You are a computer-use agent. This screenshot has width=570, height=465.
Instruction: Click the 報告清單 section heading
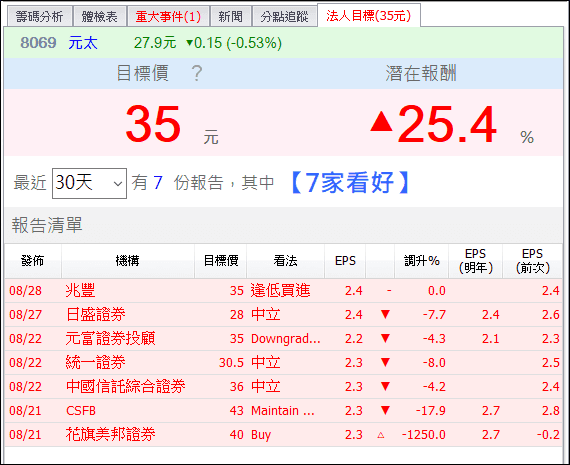pyautogui.click(x=47, y=225)
